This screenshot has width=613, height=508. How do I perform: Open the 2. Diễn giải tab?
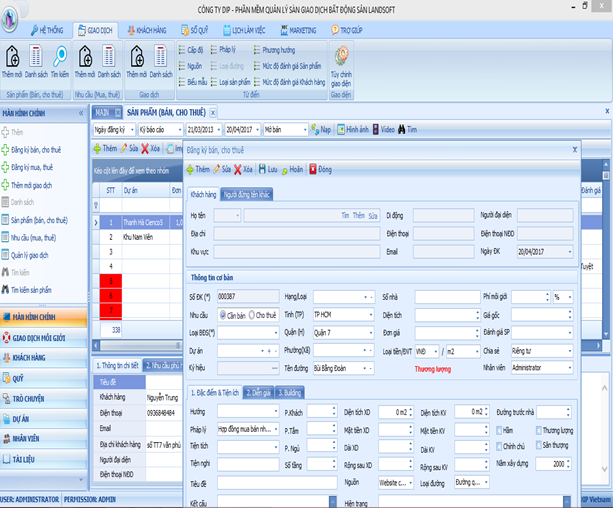tap(258, 391)
